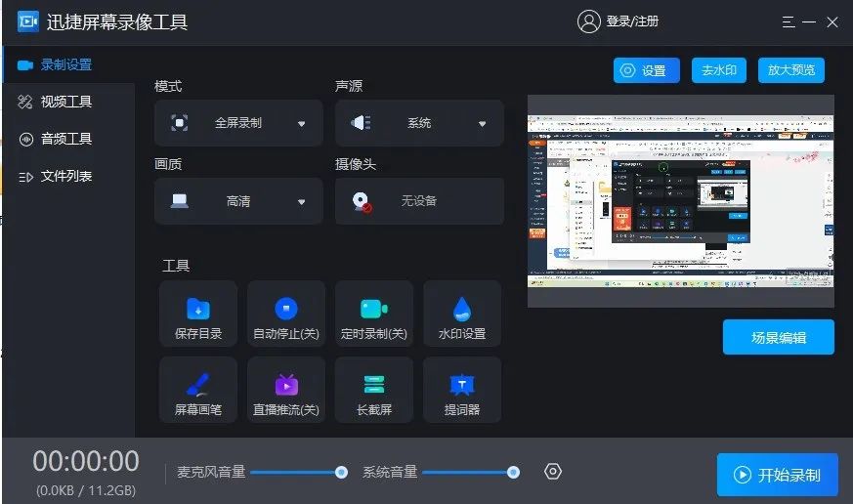The image size is (853, 504).
Task: Expand the 全屏录制 mode dropdown arrow
Action: point(301,124)
